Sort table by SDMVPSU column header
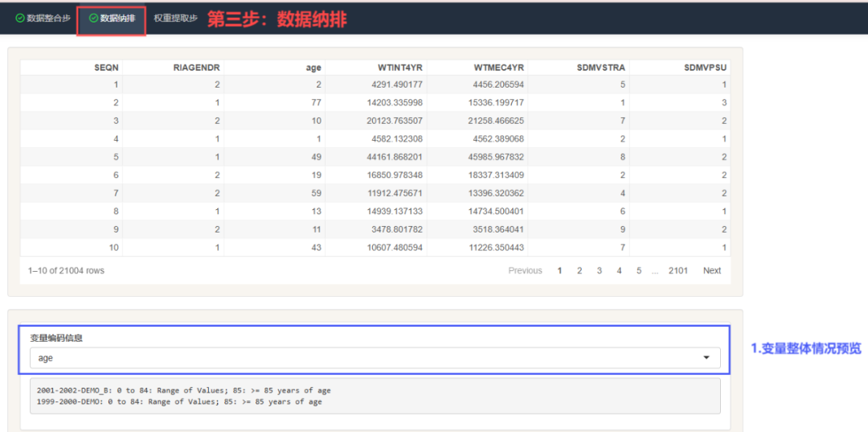 [x=706, y=68]
